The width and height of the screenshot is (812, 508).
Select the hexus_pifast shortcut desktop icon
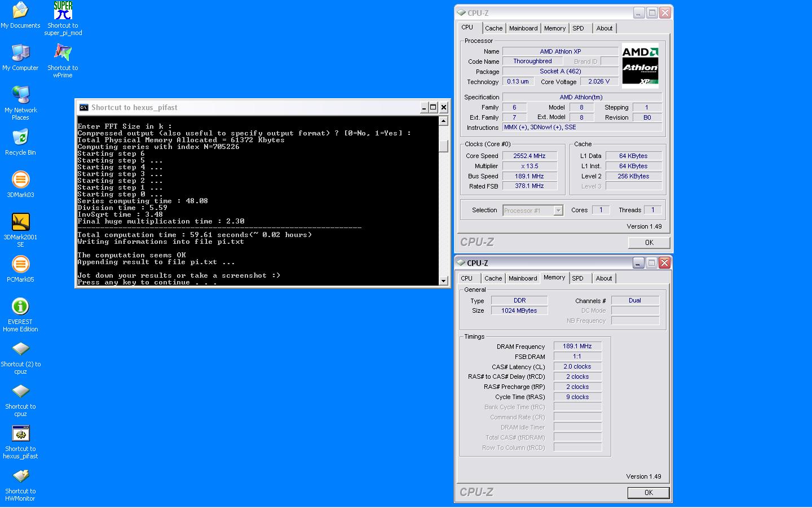click(x=20, y=433)
